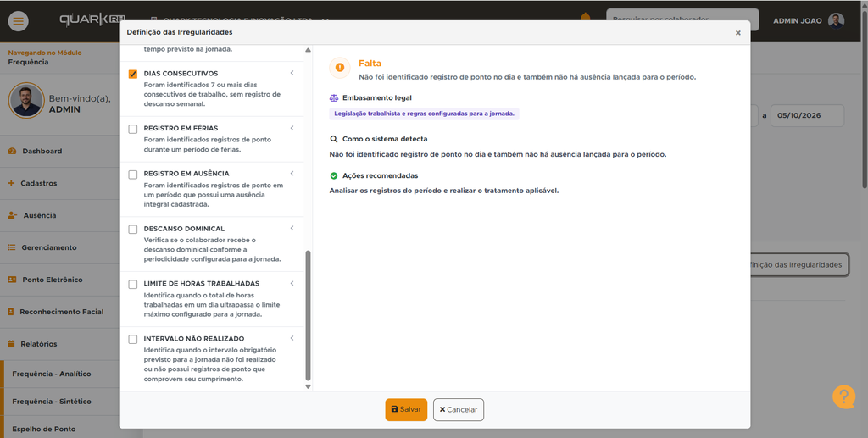This screenshot has height=438, width=868.
Task: Select the INTERVALO NÃO REALIZADO title text
Action: click(194, 339)
